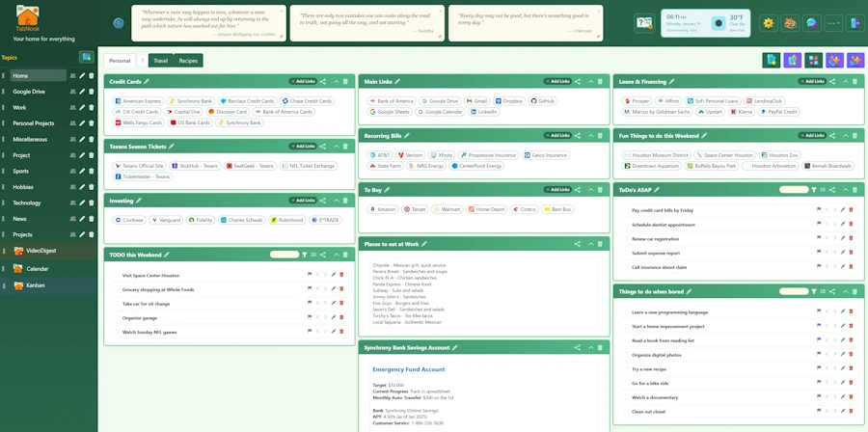Move the Organize digital photos task right
The height and width of the screenshot is (432, 868).
coord(835,355)
